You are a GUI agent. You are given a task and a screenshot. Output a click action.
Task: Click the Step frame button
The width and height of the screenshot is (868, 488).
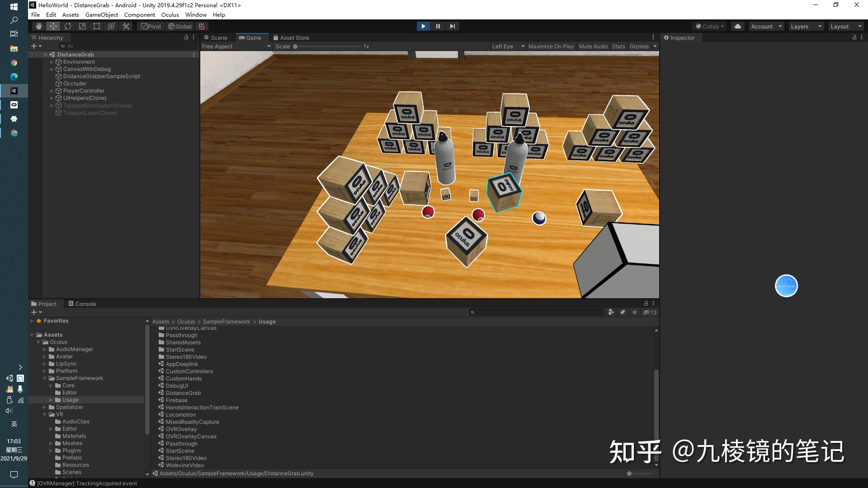[452, 26]
